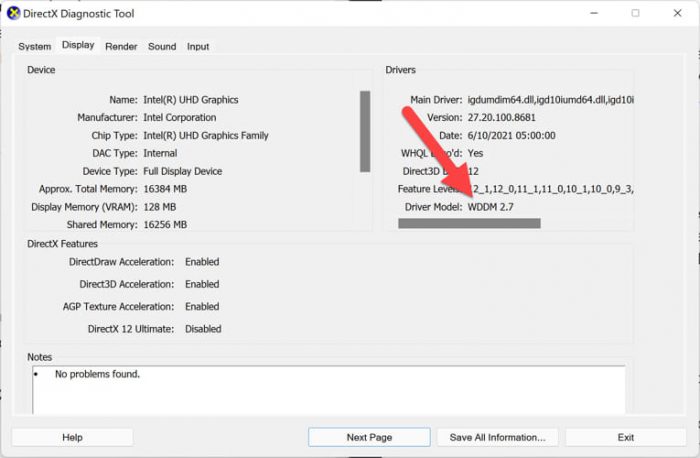Click the total memory value '16384 MB'
Image resolution: width=700 pixels, height=458 pixels.
[165, 189]
